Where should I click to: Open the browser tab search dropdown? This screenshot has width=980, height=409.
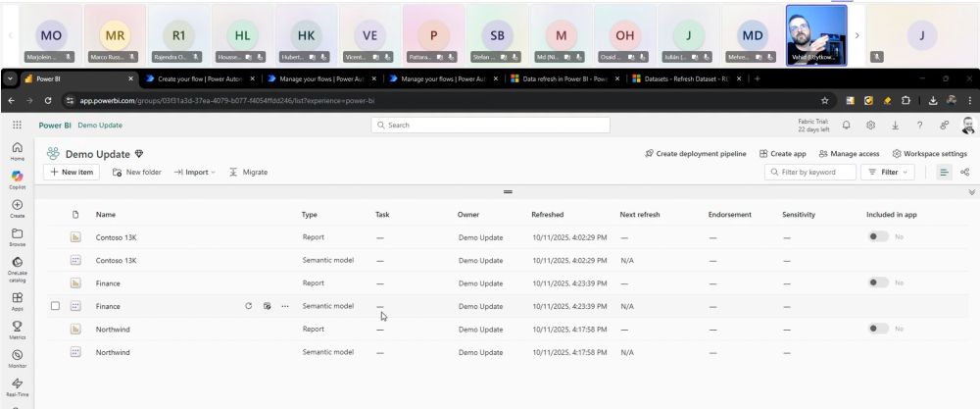[10, 78]
